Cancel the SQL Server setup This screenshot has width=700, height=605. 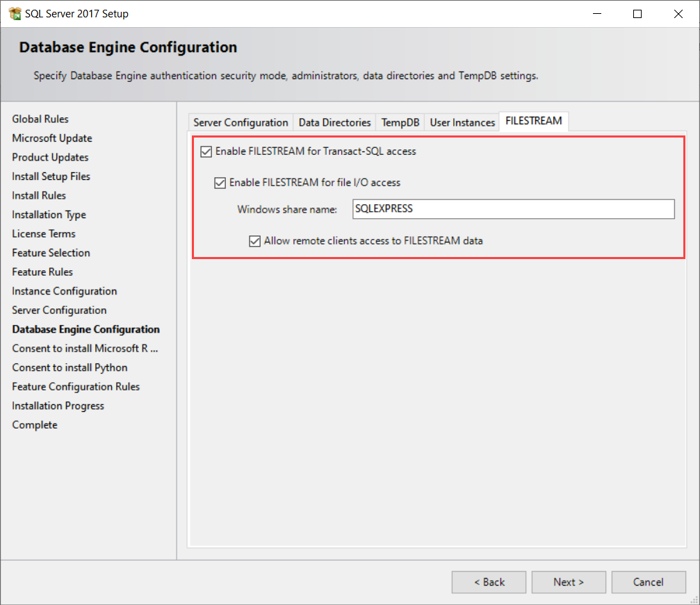(649, 582)
